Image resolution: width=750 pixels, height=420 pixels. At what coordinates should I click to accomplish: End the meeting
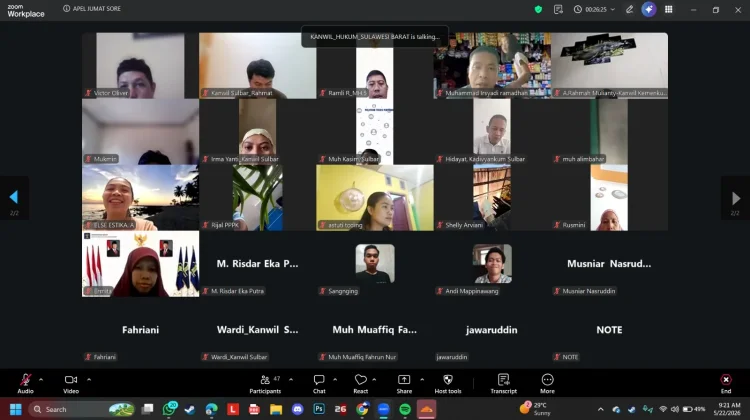pos(726,384)
